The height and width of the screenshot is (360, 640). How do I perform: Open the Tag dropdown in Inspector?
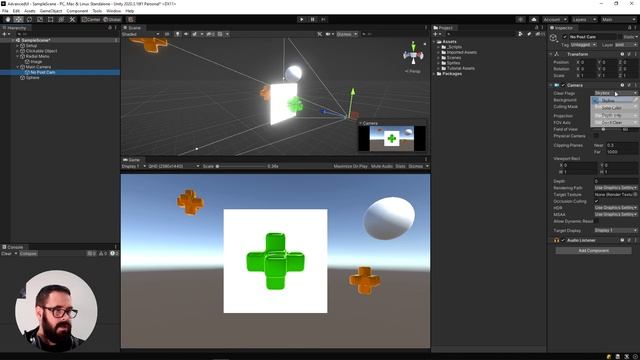[x=583, y=44]
